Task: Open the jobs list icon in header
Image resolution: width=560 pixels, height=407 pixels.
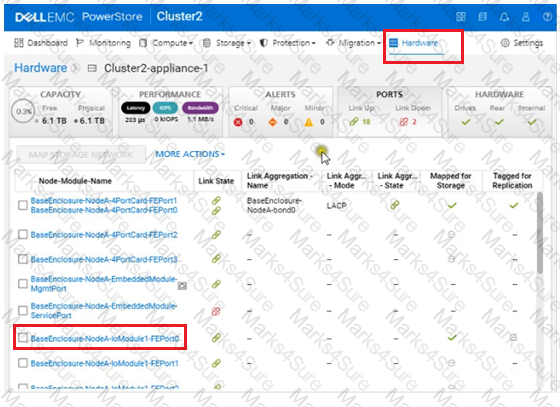Action: pos(482,16)
